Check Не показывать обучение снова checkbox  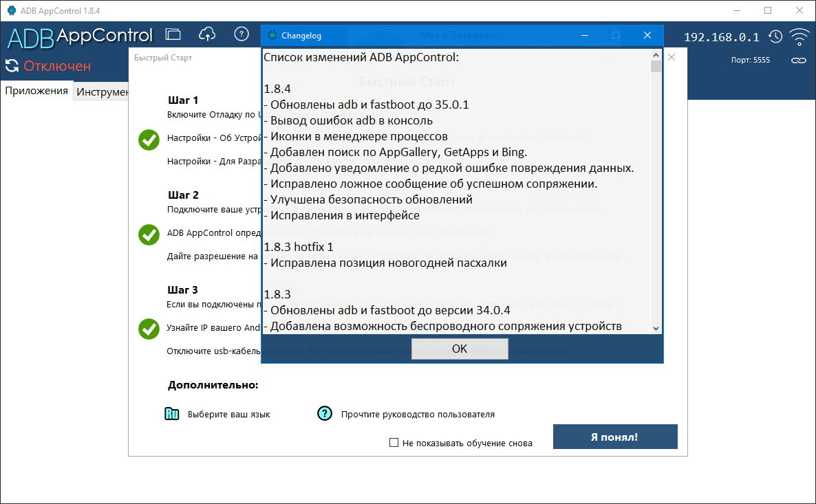tap(394, 443)
